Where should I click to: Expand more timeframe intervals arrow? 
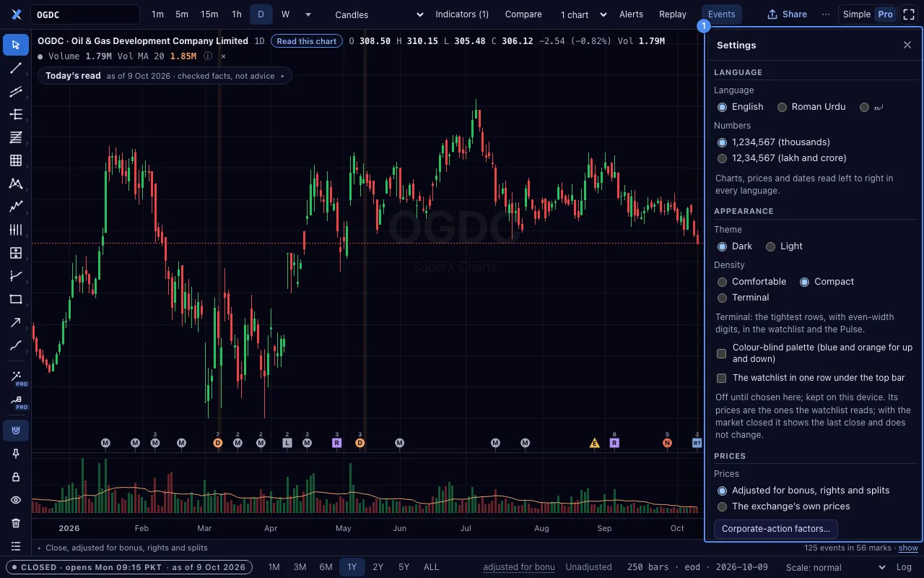pyautogui.click(x=308, y=14)
